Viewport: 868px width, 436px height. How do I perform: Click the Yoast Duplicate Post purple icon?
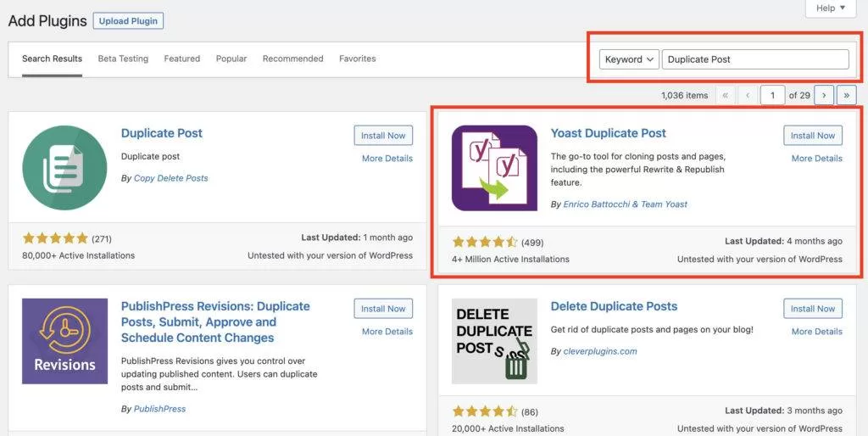pyautogui.click(x=494, y=168)
